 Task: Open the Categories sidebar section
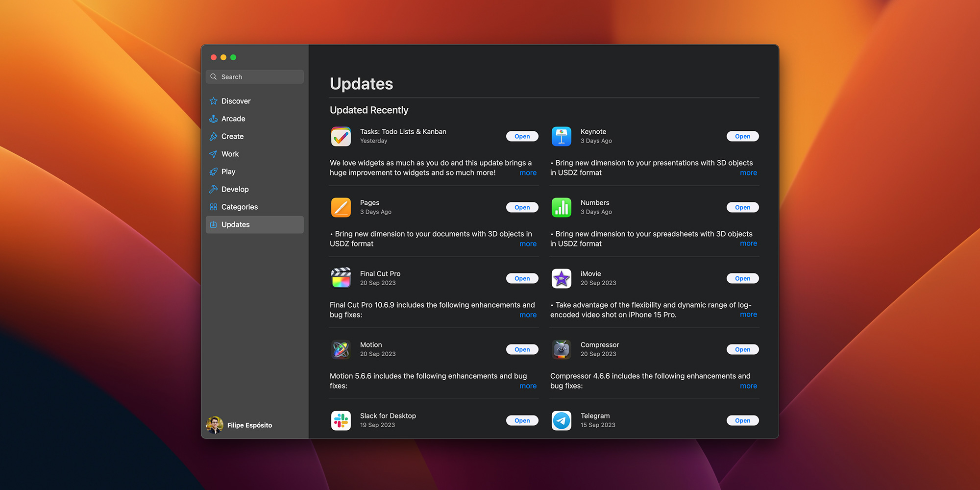coord(239,207)
